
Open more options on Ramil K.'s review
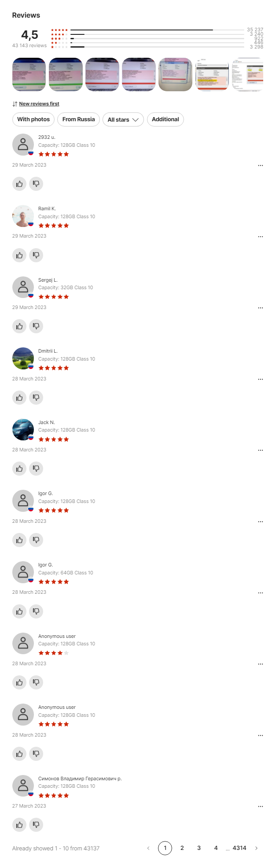tap(261, 237)
